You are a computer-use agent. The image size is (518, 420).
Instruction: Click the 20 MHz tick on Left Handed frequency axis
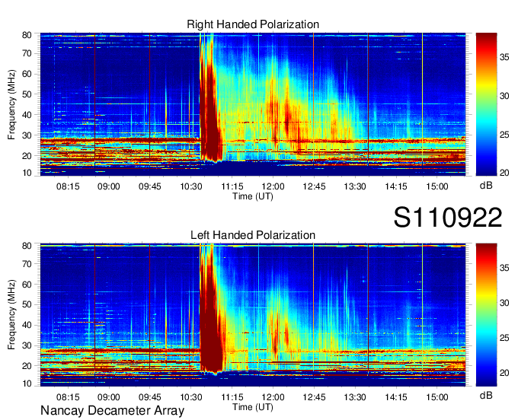[27, 366]
